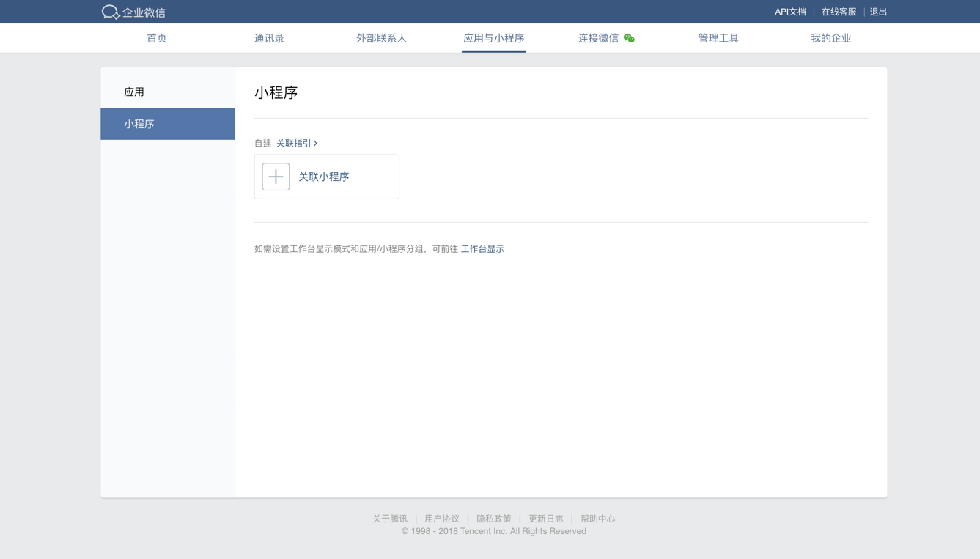980x559 pixels.
Task: Open API文档 from the top bar
Action: [x=790, y=12]
